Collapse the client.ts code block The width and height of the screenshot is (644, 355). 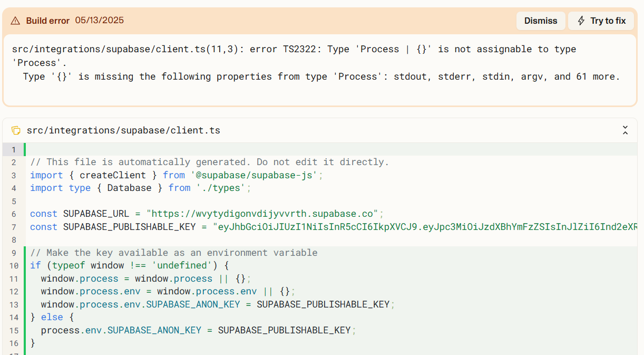pyautogui.click(x=625, y=130)
